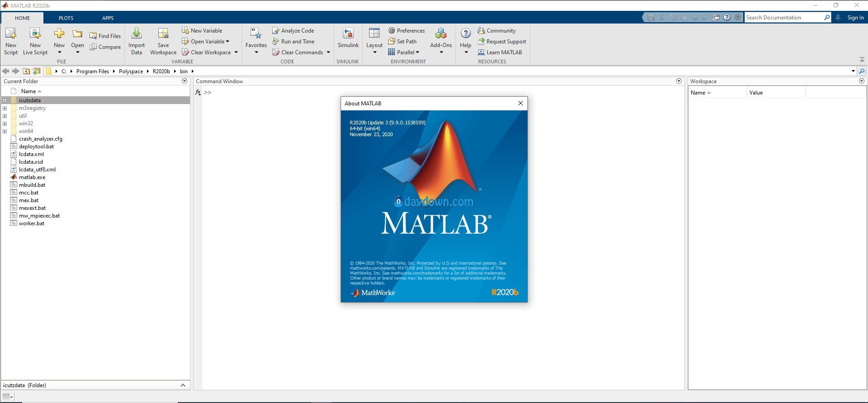
Task: Expand the icutzdata folder
Action: [5, 100]
